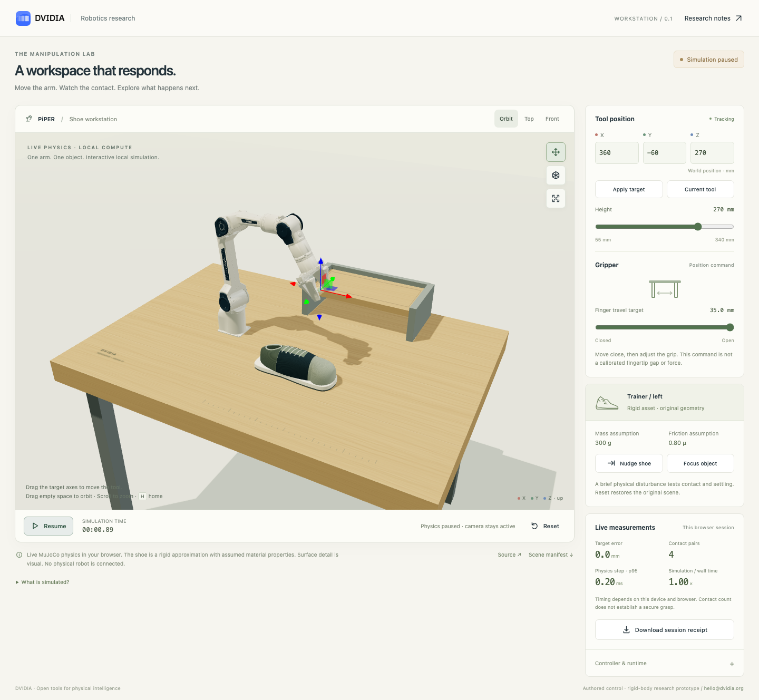Expand the Controller & runtime section
Image resolution: width=759 pixels, height=700 pixels.
665,664
